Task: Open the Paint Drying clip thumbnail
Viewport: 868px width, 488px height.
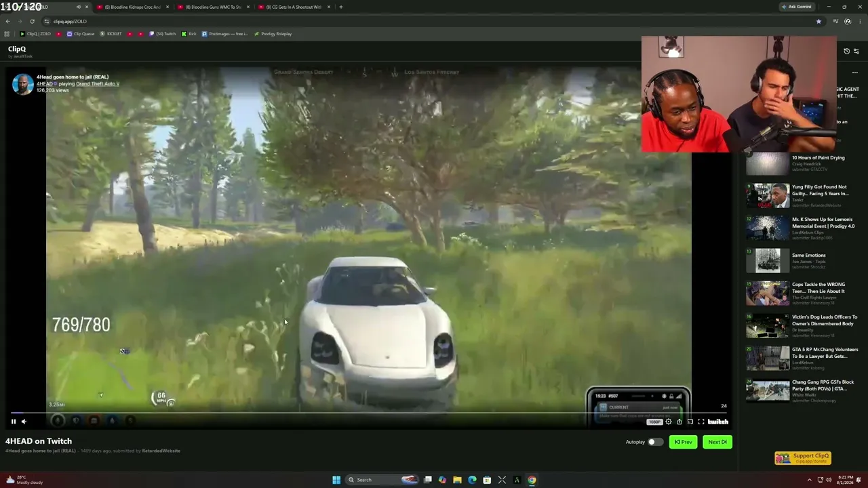Action: click(x=768, y=163)
